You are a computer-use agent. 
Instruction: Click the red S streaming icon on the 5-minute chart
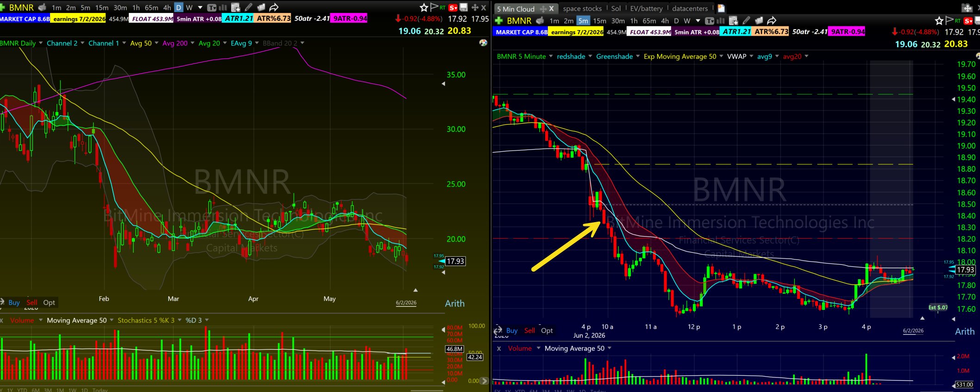[968, 20]
